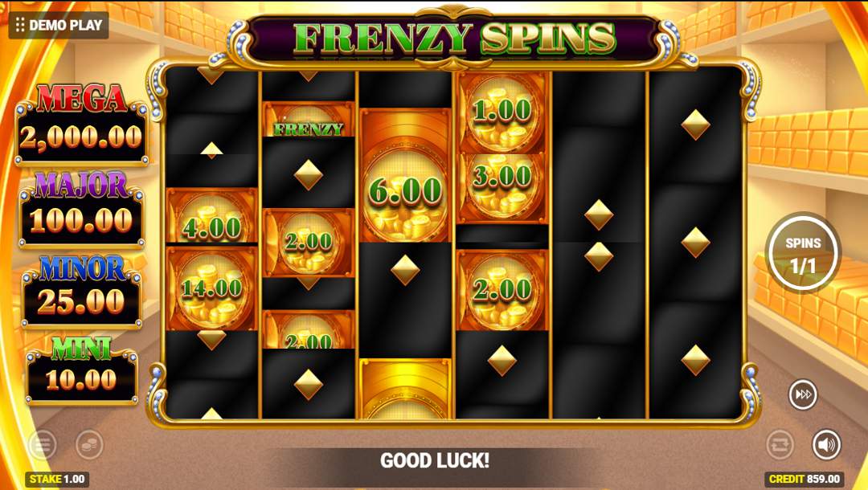Click the Frenzy symbol on reel two
Image resolution: width=868 pixels, height=490 pixels.
pyautogui.click(x=309, y=120)
